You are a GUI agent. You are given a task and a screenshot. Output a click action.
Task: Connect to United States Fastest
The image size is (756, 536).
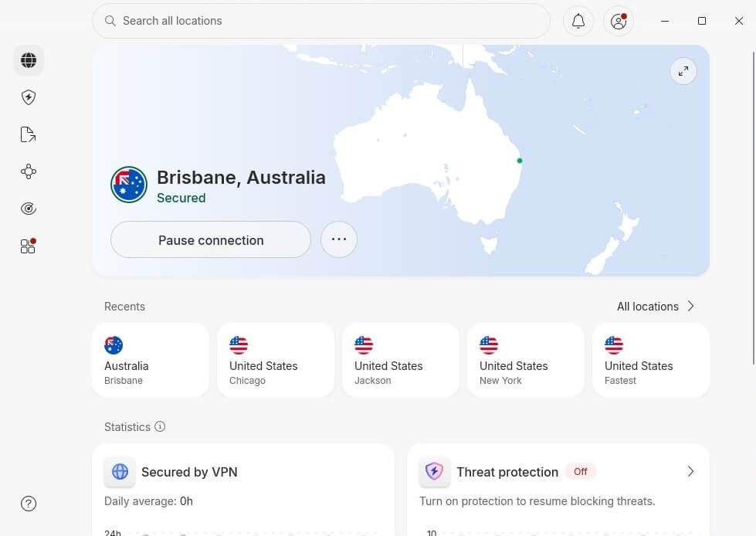[651, 360]
